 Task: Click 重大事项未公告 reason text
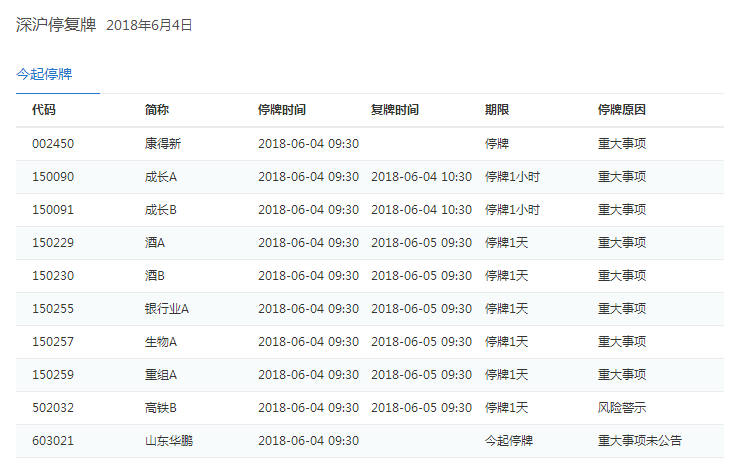(640, 441)
